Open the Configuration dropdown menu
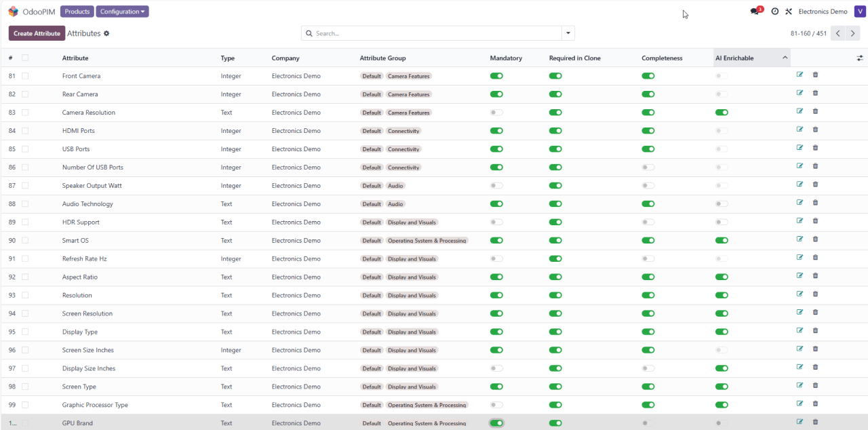 tap(122, 12)
